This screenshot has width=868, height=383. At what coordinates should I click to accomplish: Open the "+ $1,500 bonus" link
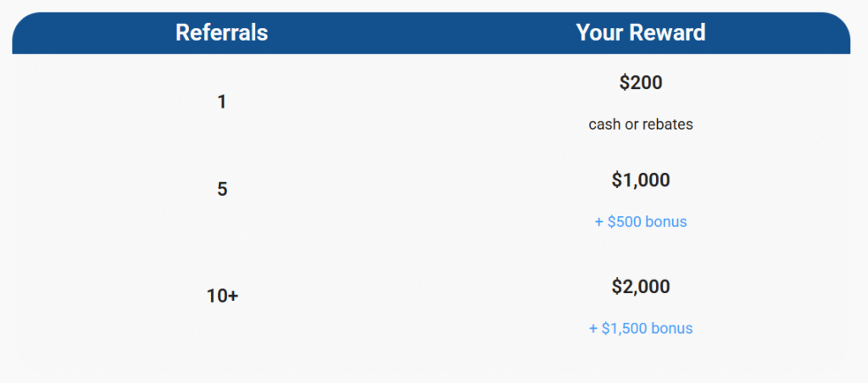641,328
